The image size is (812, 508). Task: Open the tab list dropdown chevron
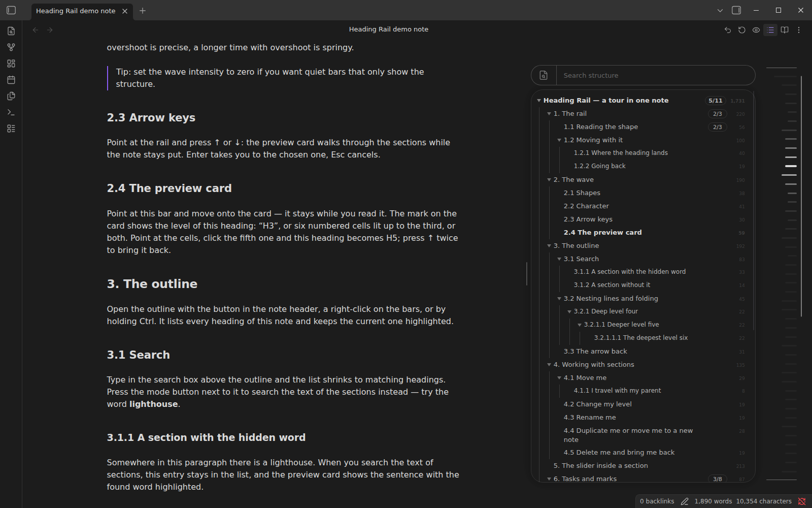(720, 10)
